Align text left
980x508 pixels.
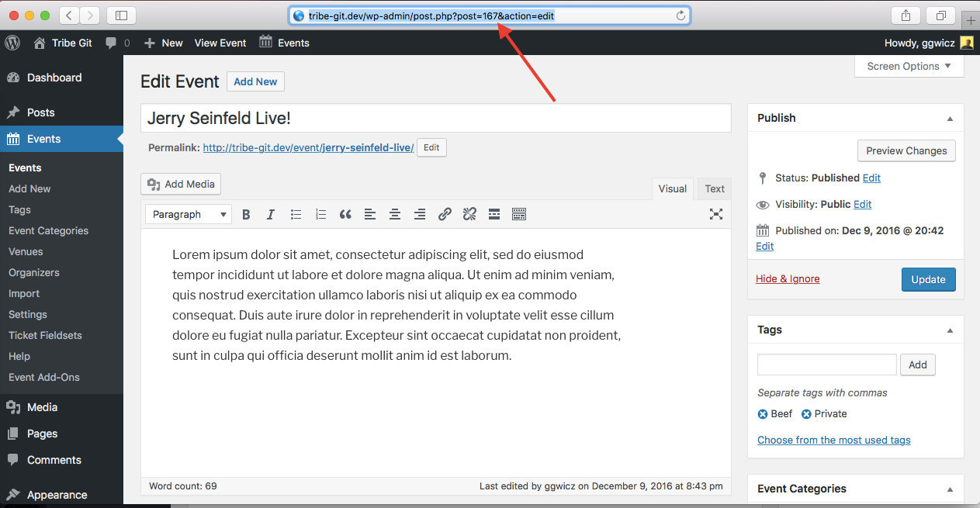tap(370, 215)
